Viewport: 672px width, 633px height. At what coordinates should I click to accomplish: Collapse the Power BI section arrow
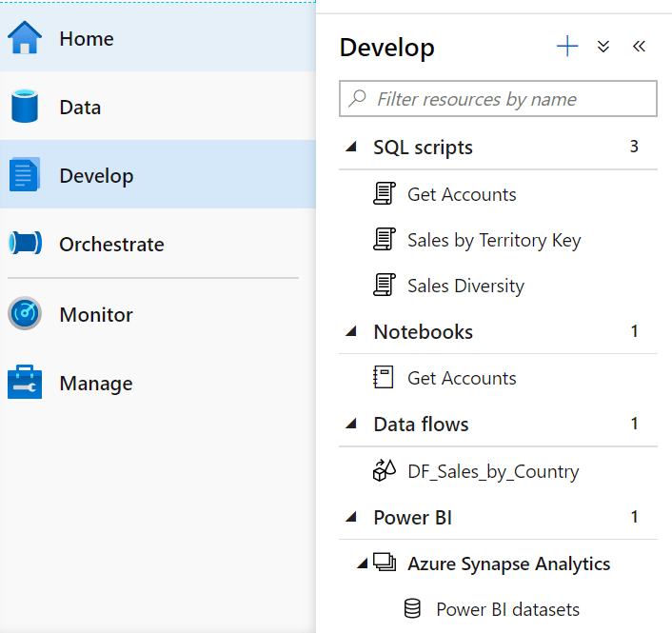click(351, 517)
